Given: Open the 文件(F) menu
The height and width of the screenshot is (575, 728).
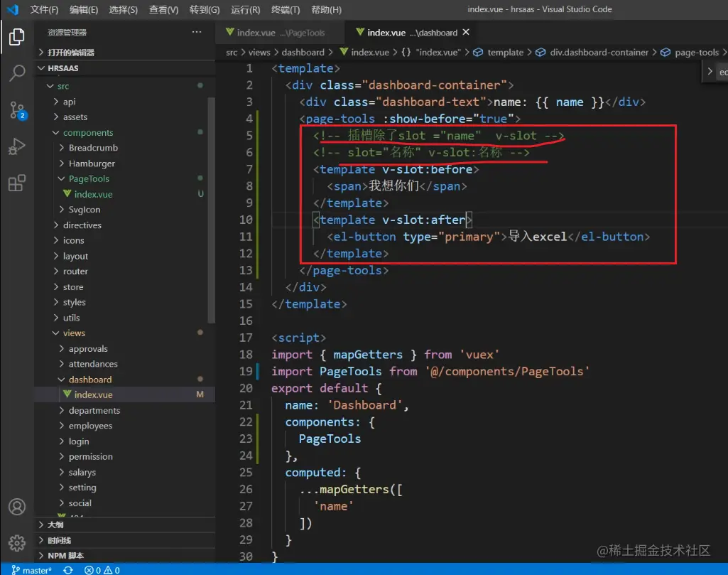Looking at the screenshot, I should (x=44, y=10).
